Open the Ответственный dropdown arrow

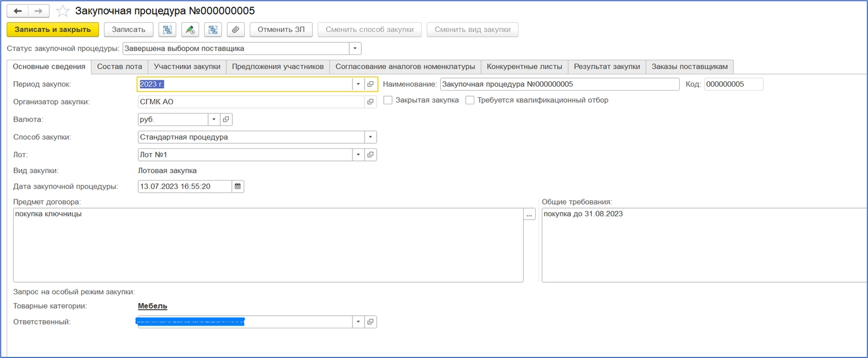coord(359,322)
